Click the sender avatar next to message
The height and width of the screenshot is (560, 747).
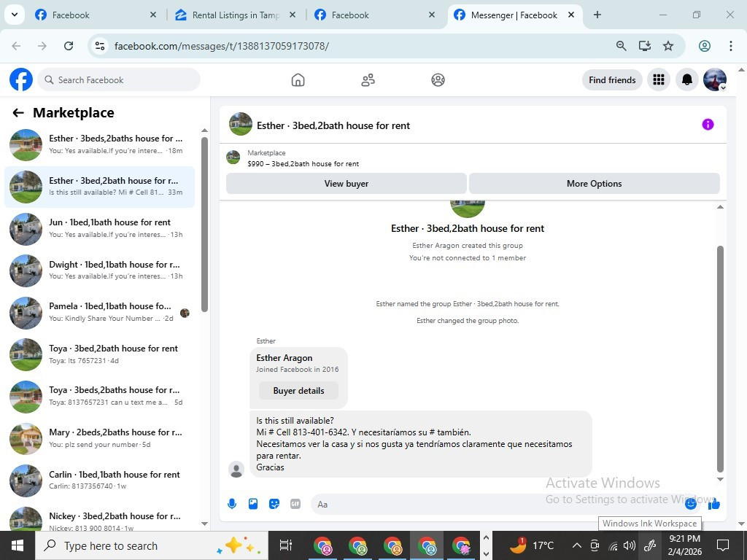pos(236,470)
